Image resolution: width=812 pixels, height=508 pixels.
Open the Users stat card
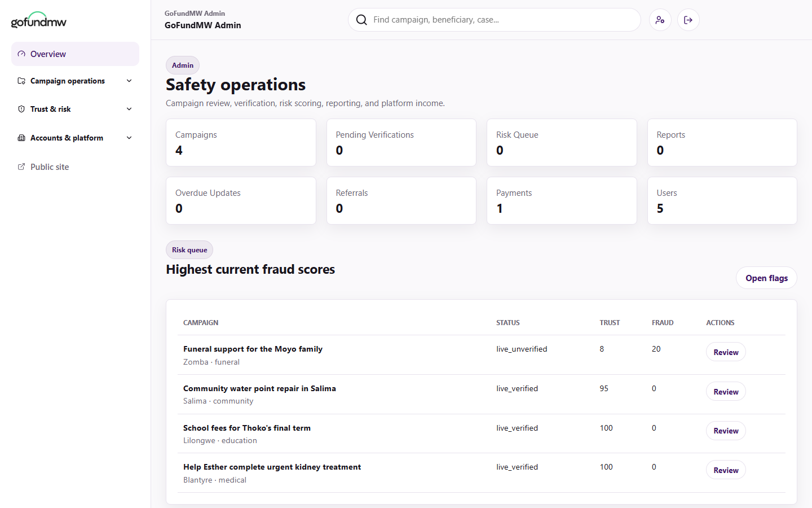[722, 200]
